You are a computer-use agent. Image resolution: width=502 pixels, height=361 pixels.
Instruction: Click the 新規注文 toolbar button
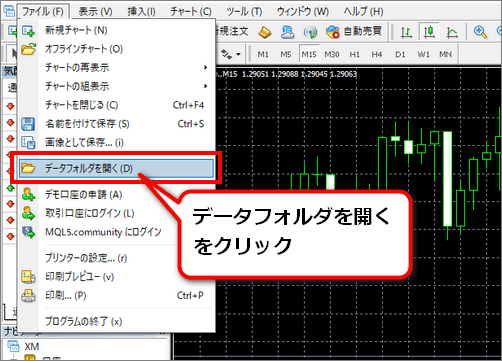[x=232, y=31]
